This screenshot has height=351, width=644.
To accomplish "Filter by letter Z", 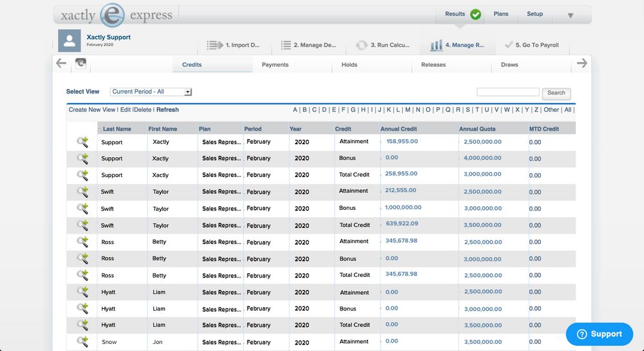I will coord(536,110).
